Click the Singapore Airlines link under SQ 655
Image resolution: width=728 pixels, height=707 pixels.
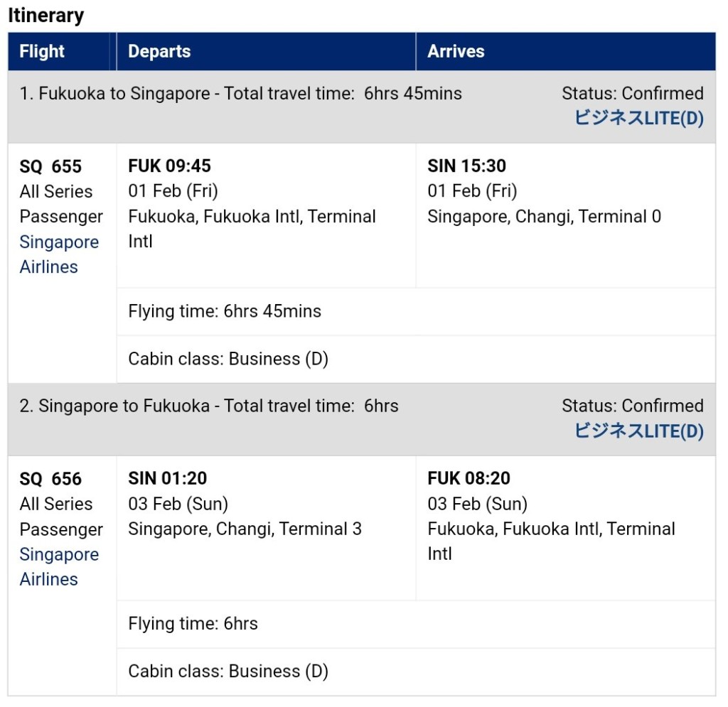[x=59, y=254]
